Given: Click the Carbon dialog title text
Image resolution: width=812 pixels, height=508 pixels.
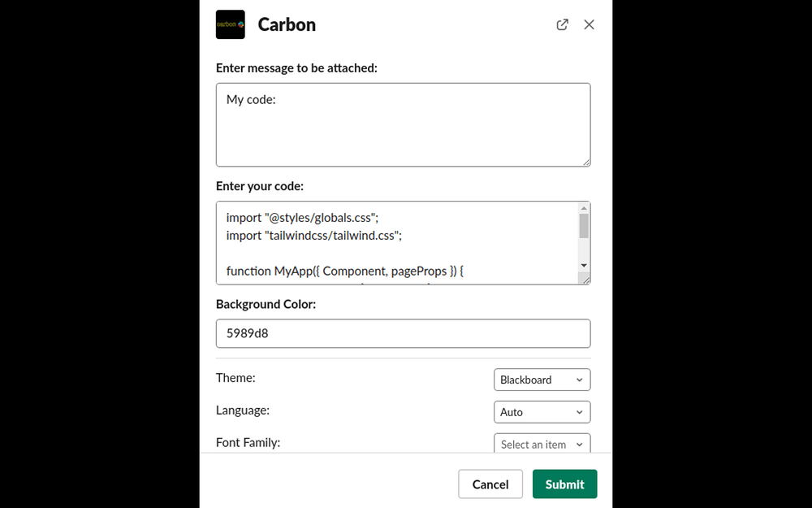Looking at the screenshot, I should 287,24.
